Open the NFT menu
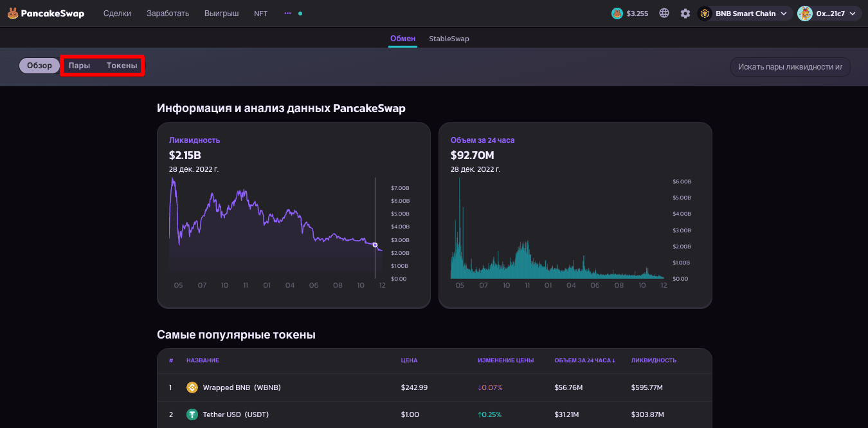 click(261, 14)
